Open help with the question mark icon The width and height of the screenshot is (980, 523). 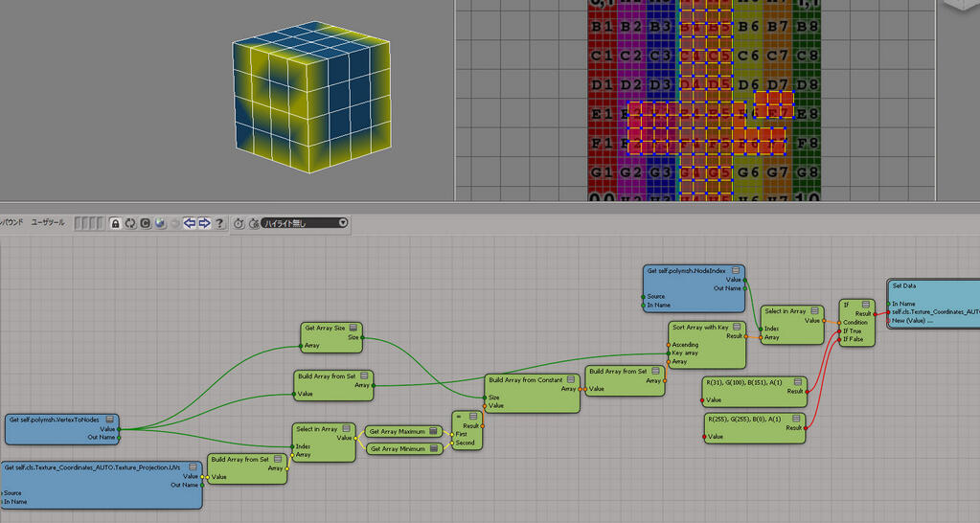click(x=219, y=223)
